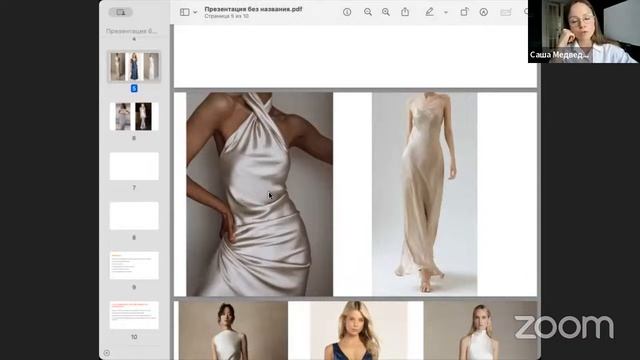Image resolution: width=640 pixels, height=360 pixels.
Task: Select page 9 text slide thumbnail
Action: coord(134,265)
